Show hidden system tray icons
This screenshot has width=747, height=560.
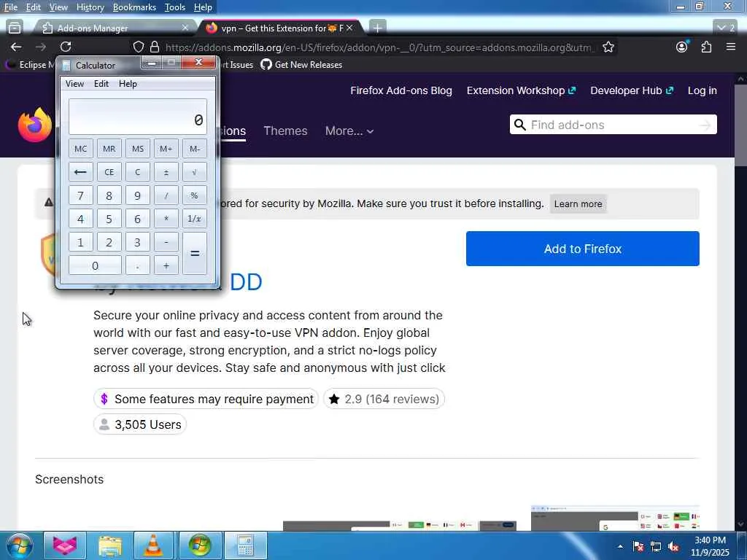coord(620,546)
